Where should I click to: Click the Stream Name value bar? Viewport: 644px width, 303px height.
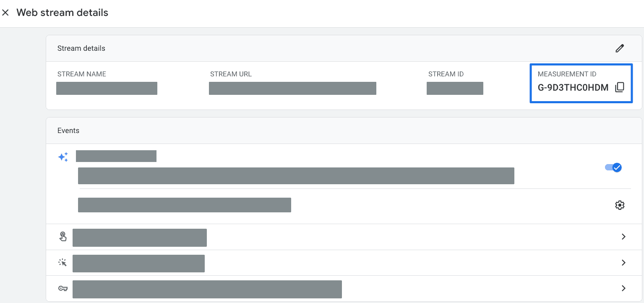tap(107, 88)
